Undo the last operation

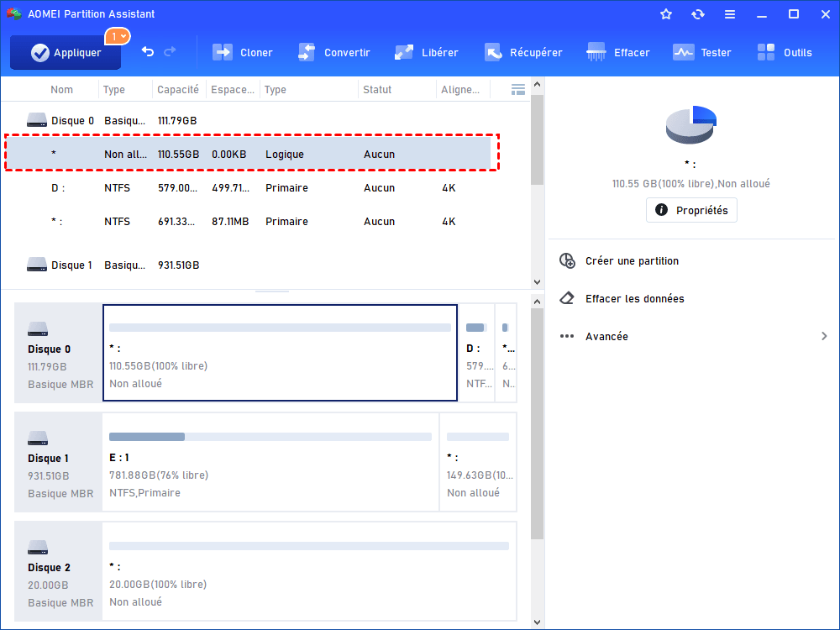[x=148, y=52]
